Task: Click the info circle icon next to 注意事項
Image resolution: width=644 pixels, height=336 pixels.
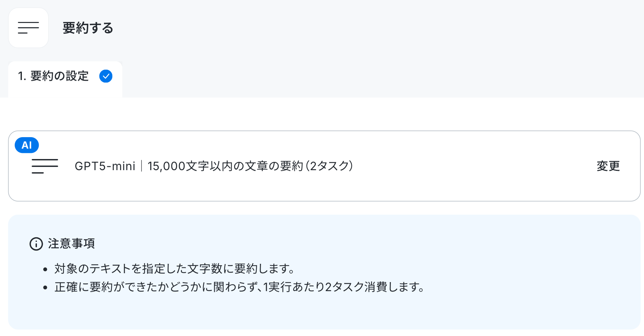Action: pyautogui.click(x=36, y=244)
